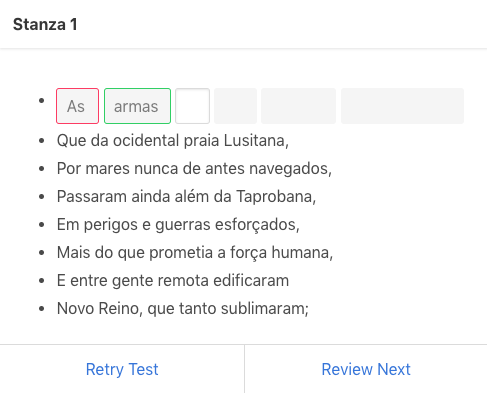Viewport: 487px width, 393px height.
Task: Select the line 'Mais do que prometia a força humana,'
Action: pos(195,252)
